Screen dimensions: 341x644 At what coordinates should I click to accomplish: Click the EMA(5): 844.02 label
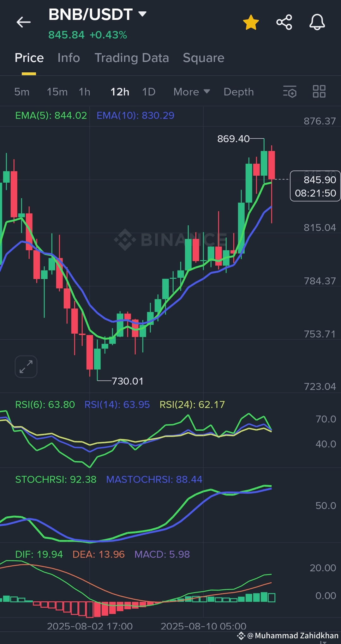coord(51,116)
